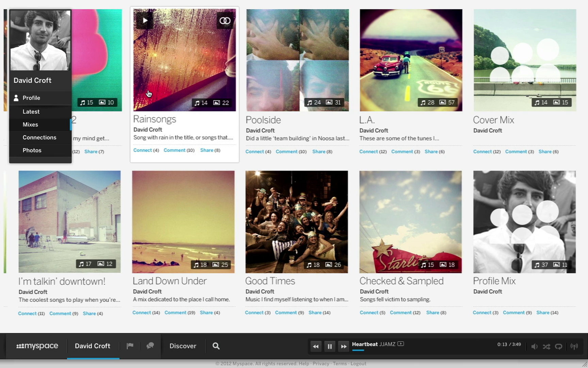Click the search magnifier icon
The width and height of the screenshot is (588, 368).
point(216,346)
